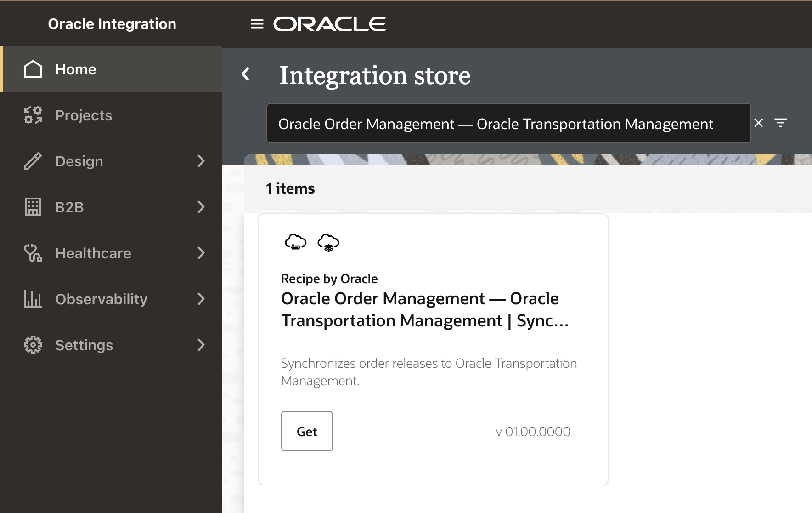Toggle the navigation hamburger menu
812x513 pixels.
tap(256, 24)
